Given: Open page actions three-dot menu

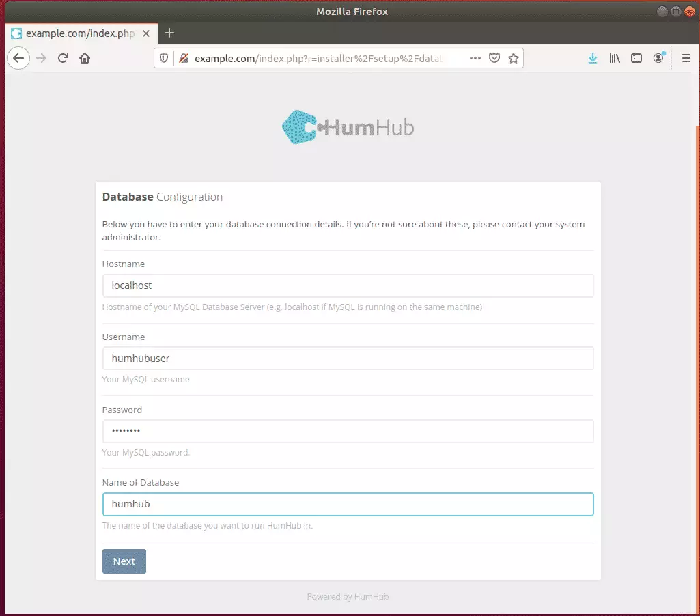Looking at the screenshot, I should click(x=475, y=58).
